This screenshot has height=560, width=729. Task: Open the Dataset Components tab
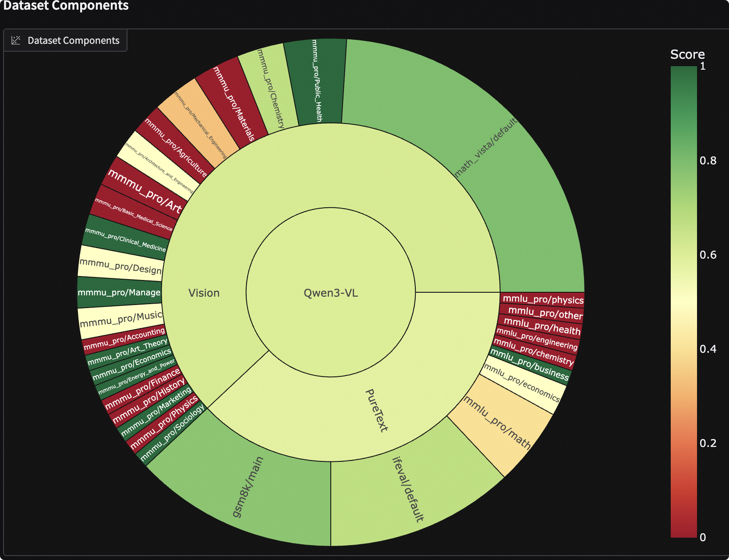pyautogui.click(x=66, y=40)
